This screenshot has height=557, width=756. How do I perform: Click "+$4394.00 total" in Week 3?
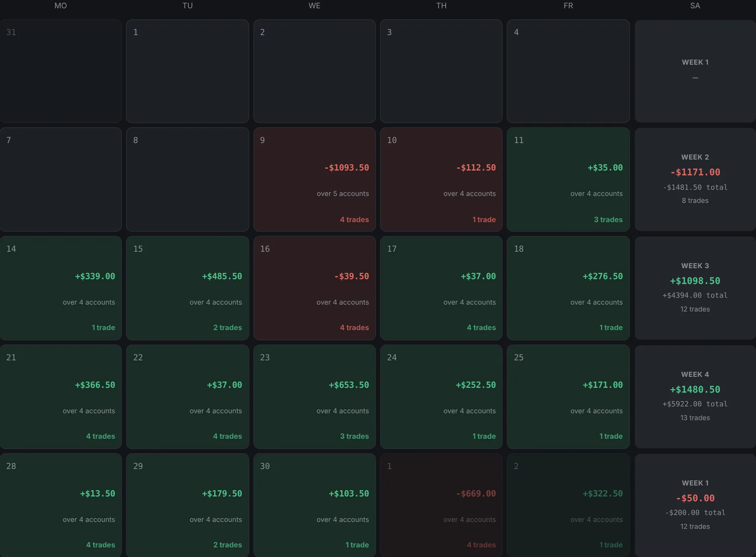click(695, 295)
